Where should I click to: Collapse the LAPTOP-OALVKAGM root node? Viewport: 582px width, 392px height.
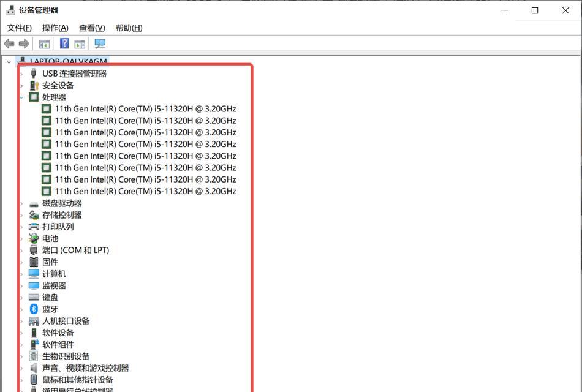pyautogui.click(x=9, y=62)
